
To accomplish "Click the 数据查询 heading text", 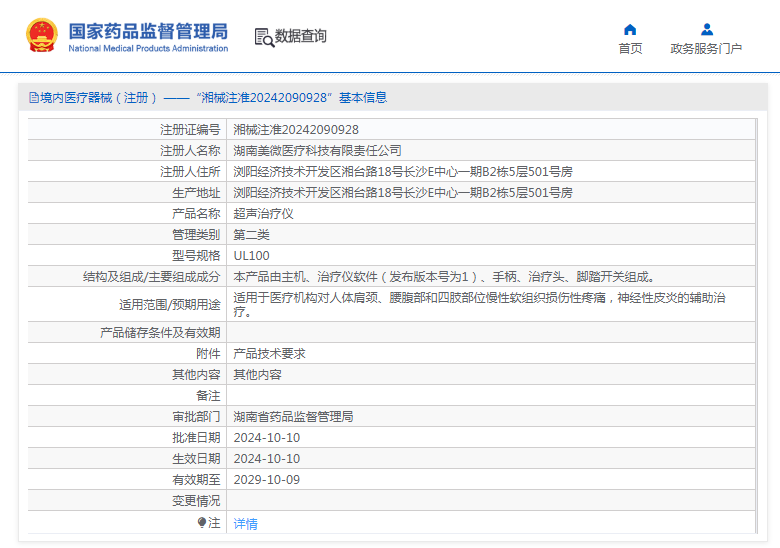I will [x=300, y=36].
